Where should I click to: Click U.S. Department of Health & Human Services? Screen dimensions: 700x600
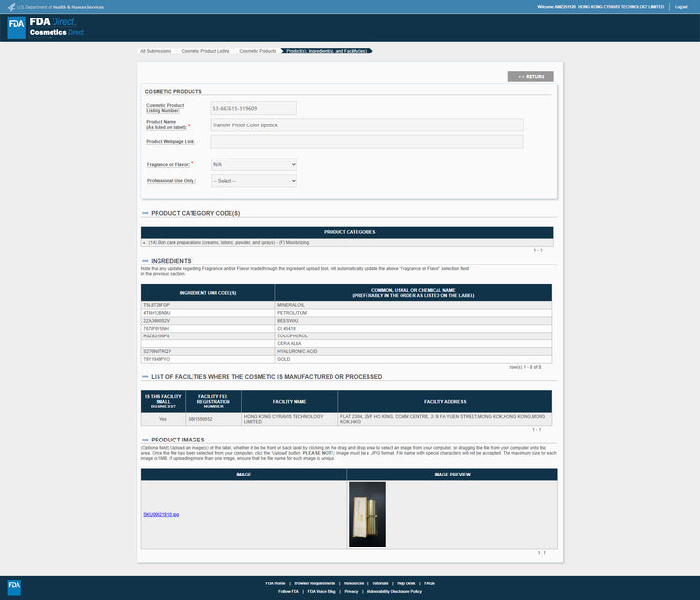[60, 7]
